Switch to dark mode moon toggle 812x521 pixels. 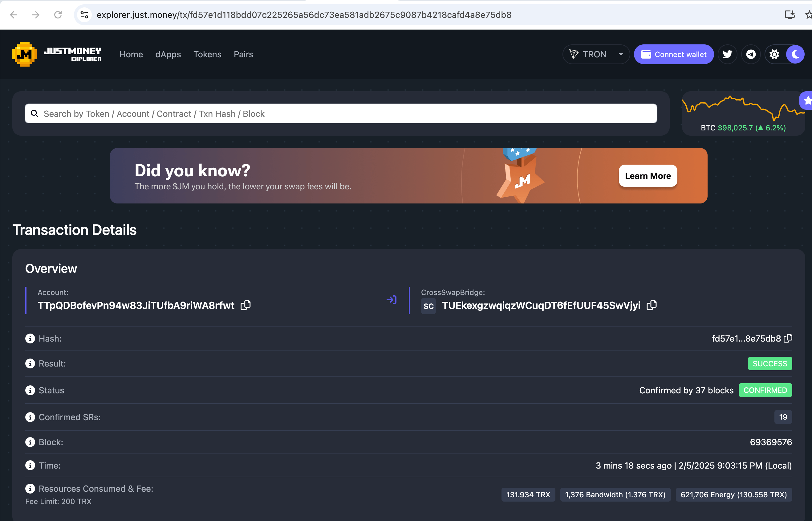[795, 54]
